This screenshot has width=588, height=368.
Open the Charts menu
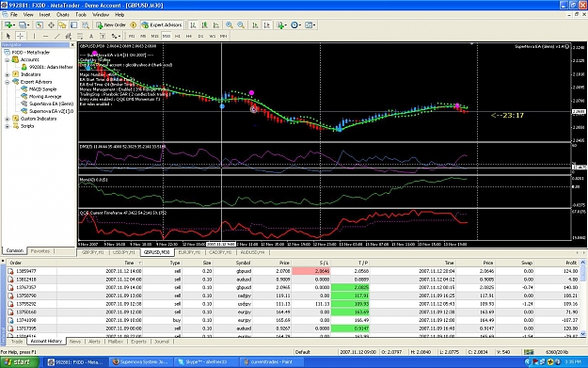click(63, 15)
